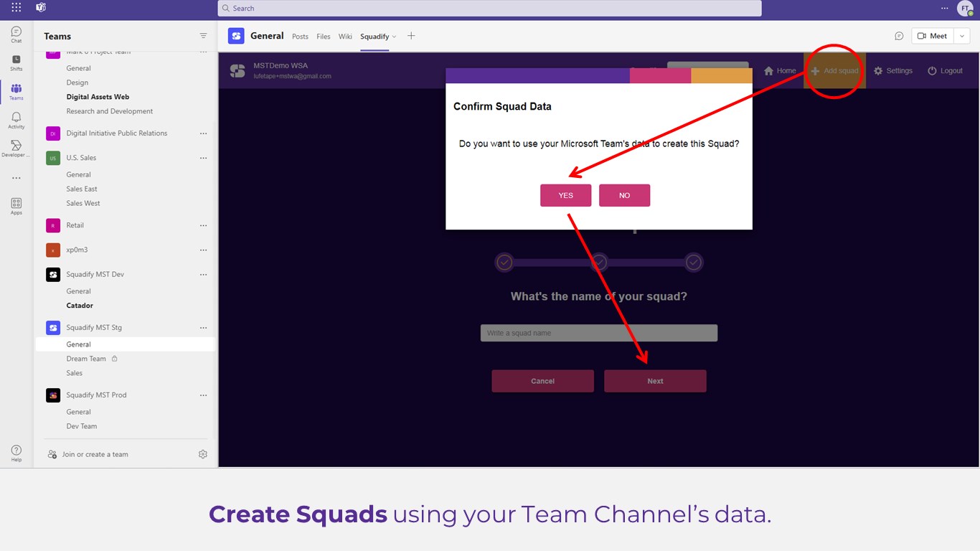Click the Search box at top

tap(489, 8)
